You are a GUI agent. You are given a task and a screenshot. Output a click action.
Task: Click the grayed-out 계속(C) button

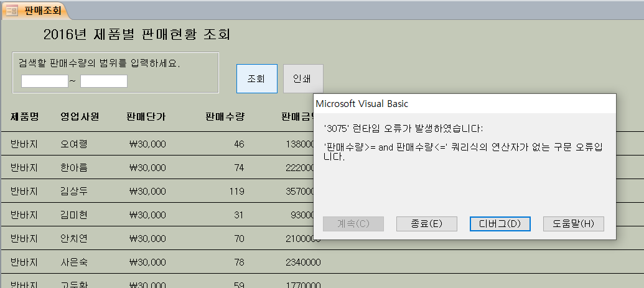[353, 224]
